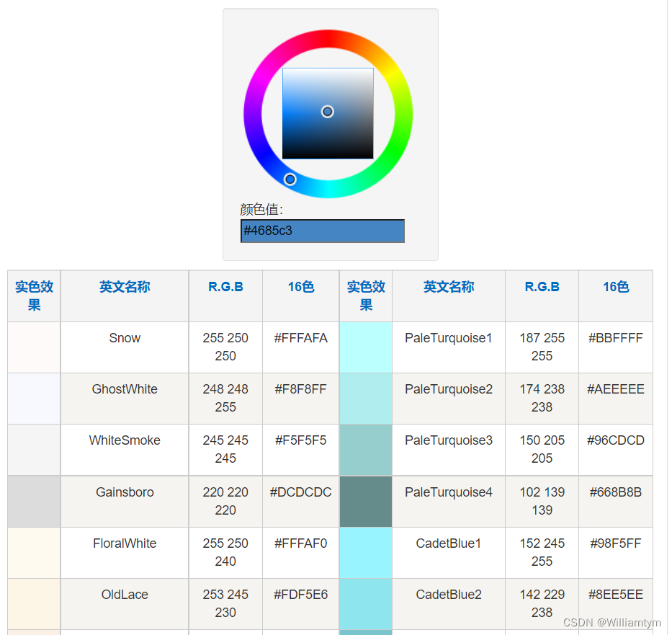Viewport: 672px width, 635px height.
Task: Click the #FDF5E6 hex value
Action: [x=301, y=595]
